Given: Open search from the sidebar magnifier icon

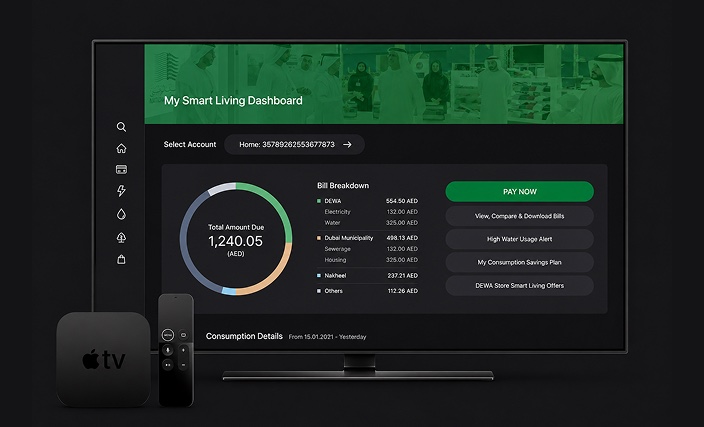Looking at the screenshot, I should (121, 127).
